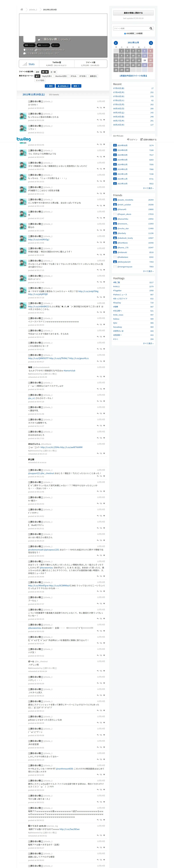Toggle Replyを除く filter
174x868 pixels.
(47, 76)
